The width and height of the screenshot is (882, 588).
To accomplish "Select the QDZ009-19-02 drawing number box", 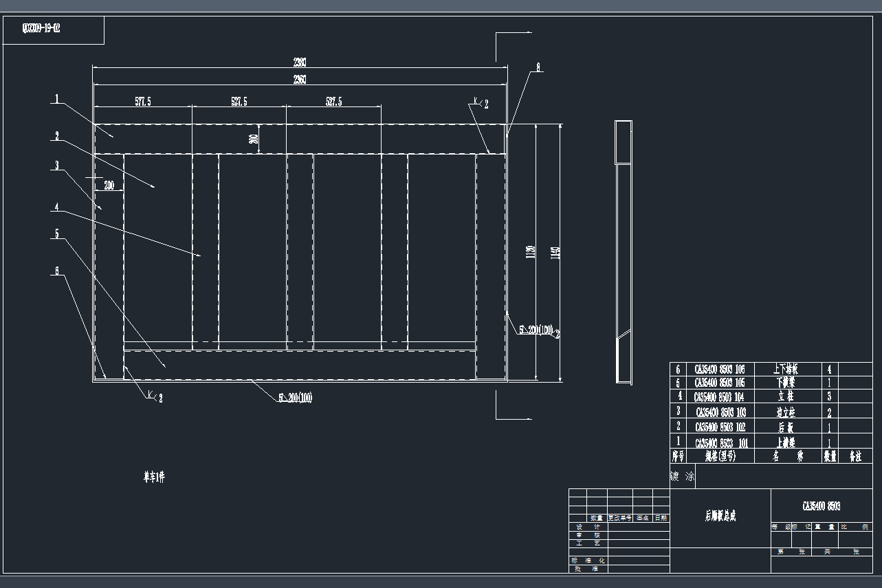I will point(42,29).
